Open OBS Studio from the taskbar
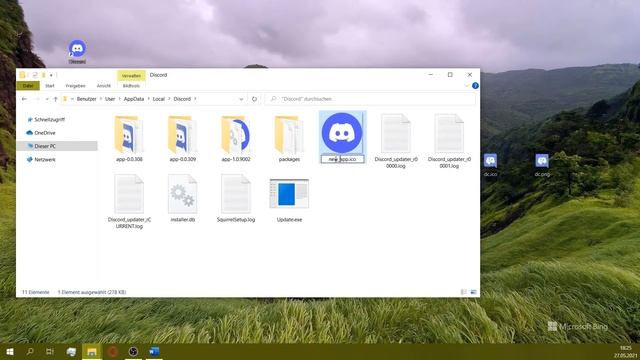This screenshot has width=640, height=360. tap(133, 351)
